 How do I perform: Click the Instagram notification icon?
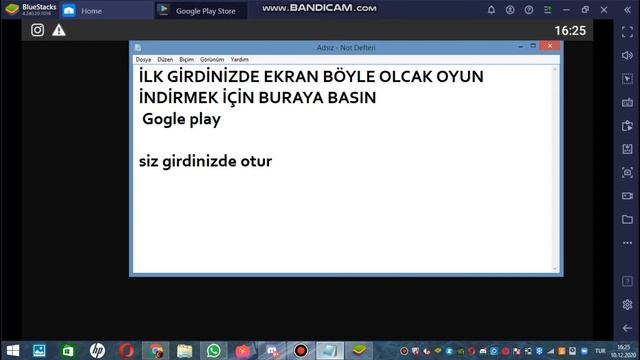(x=38, y=30)
